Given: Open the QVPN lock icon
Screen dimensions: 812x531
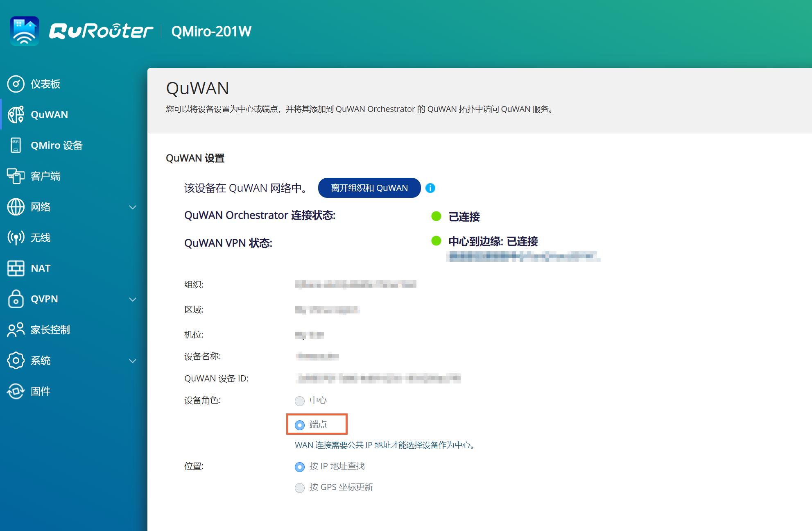Looking at the screenshot, I should click(15, 299).
